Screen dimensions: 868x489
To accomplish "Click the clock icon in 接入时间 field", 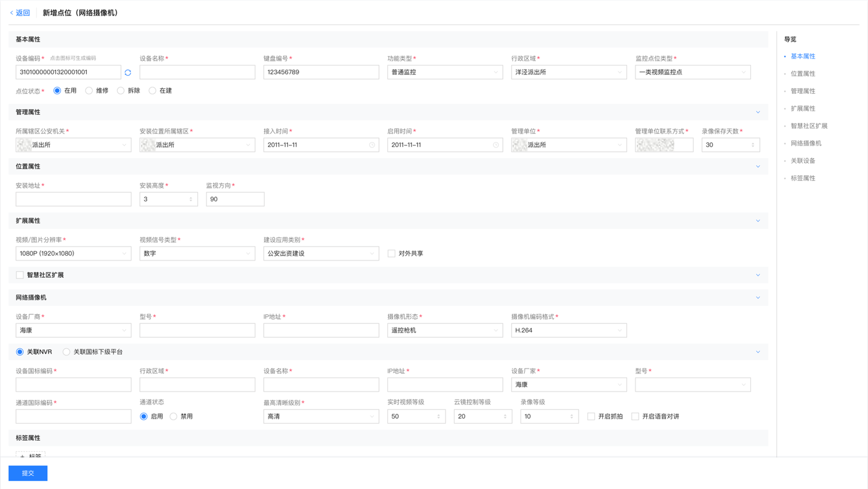I will (x=372, y=145).
